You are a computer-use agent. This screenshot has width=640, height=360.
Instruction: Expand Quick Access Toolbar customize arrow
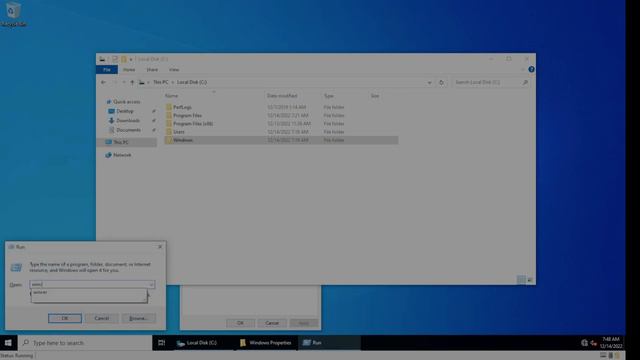[x=131, y=59]
